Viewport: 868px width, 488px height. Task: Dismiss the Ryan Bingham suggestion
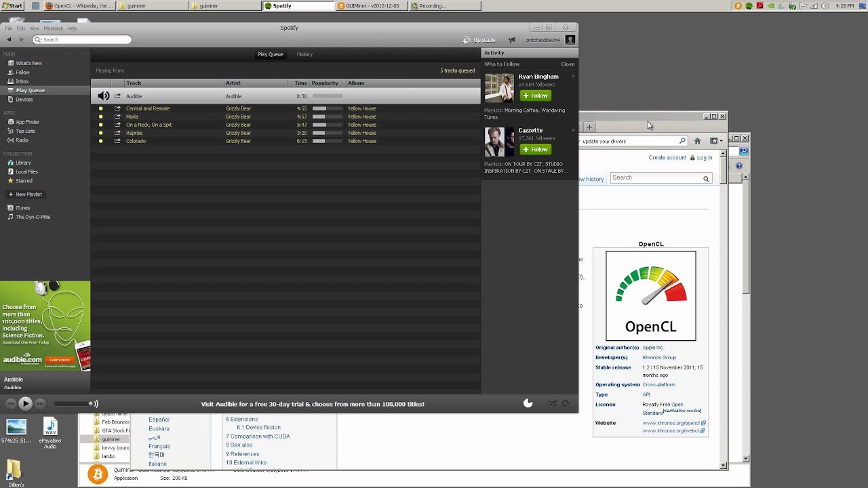click(573, 76)
